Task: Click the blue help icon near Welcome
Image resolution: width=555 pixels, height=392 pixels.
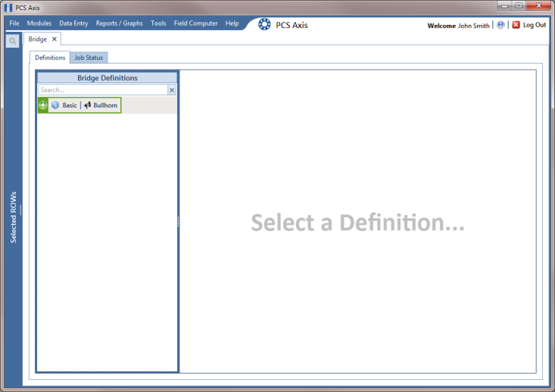Action: (500, 25)
